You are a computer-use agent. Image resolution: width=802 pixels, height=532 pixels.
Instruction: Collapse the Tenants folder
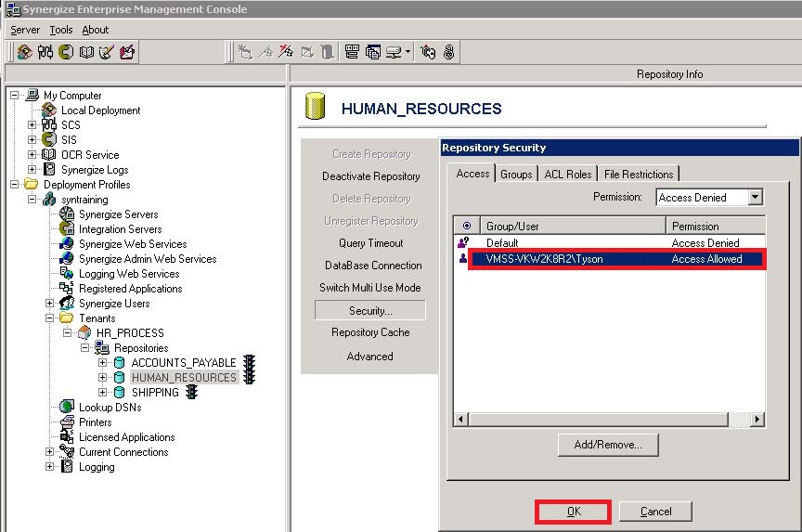49,318
